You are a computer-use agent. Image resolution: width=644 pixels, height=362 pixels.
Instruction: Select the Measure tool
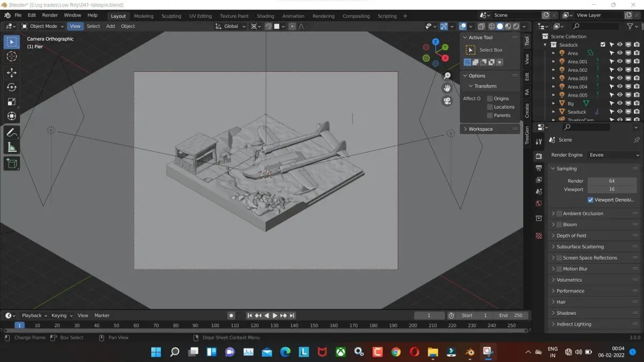pos(12,147)
